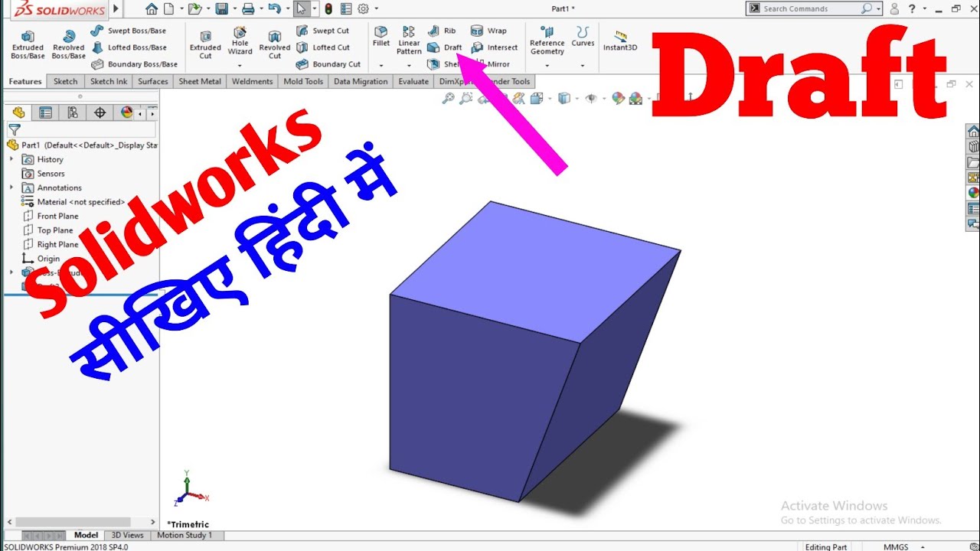Viewport: 980px width, 551px height.
Task: Open the ConfigurationManager tab
Action: point(73,112)
